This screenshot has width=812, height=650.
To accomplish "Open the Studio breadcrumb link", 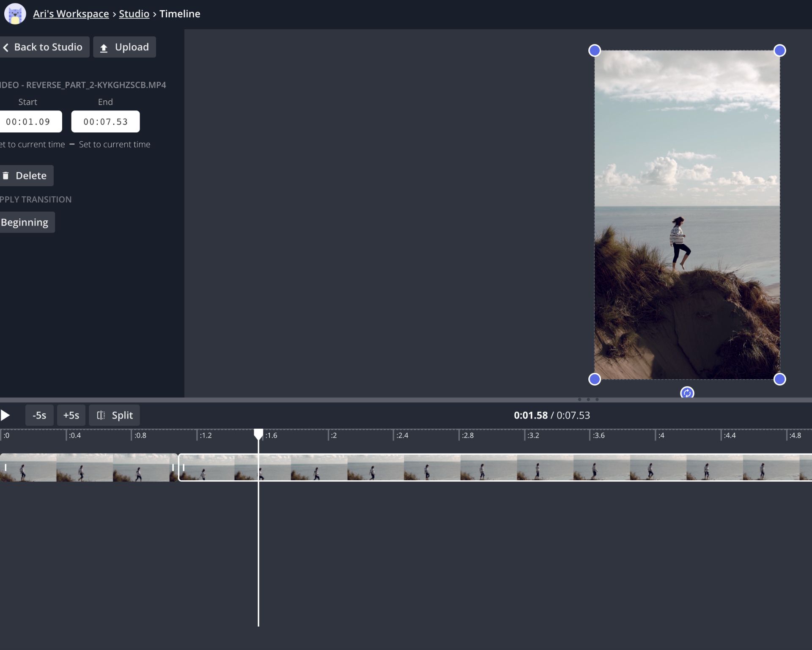I will pos(134,14).
